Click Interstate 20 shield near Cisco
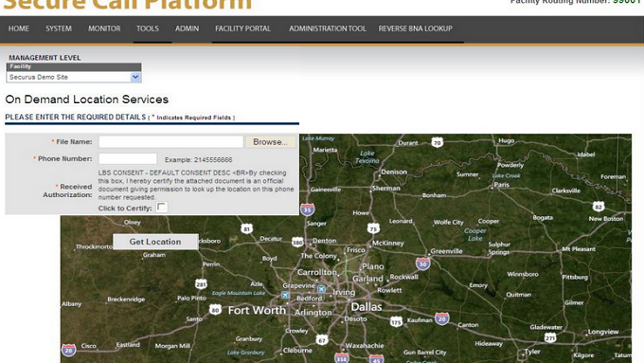Screen dimensions: 644x363 pyautogui.click(x=68, y=350)
